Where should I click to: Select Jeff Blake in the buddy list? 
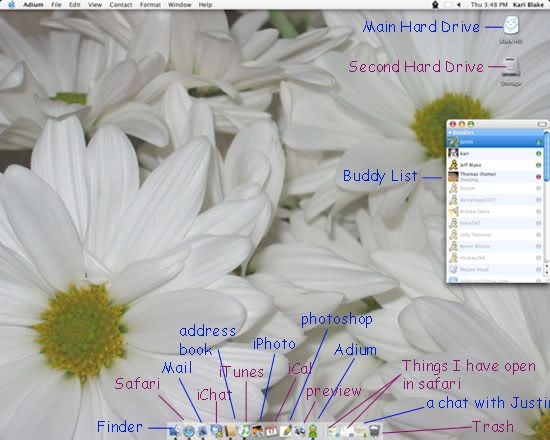pos(495,165)
